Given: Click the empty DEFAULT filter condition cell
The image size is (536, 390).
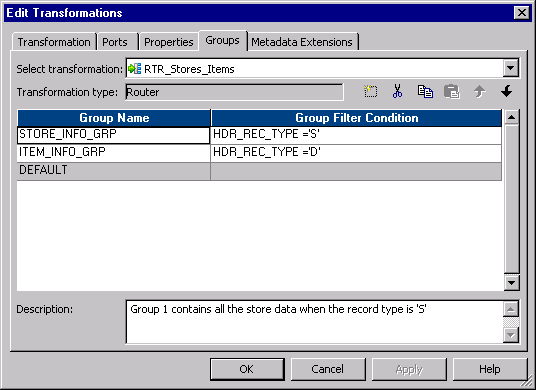Looking at the screenshot, I should coord(356,171).
